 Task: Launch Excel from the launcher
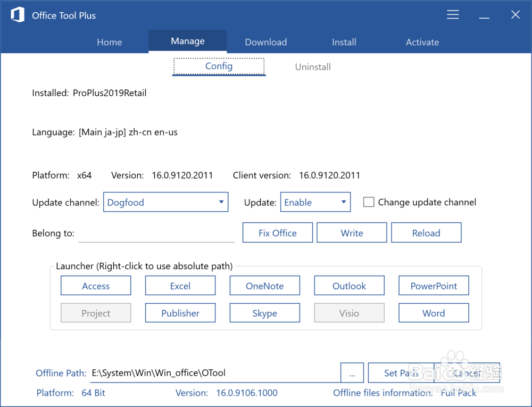(180, 286)
